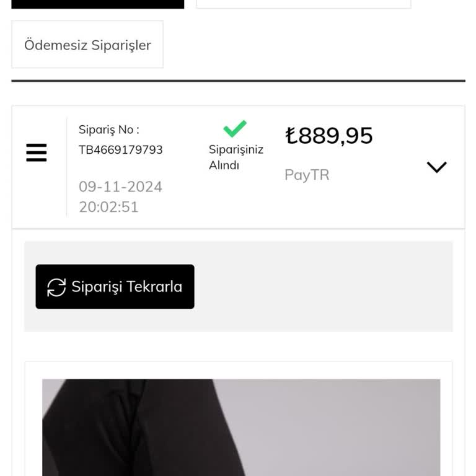Open the black clothing product image

[241, 428]
